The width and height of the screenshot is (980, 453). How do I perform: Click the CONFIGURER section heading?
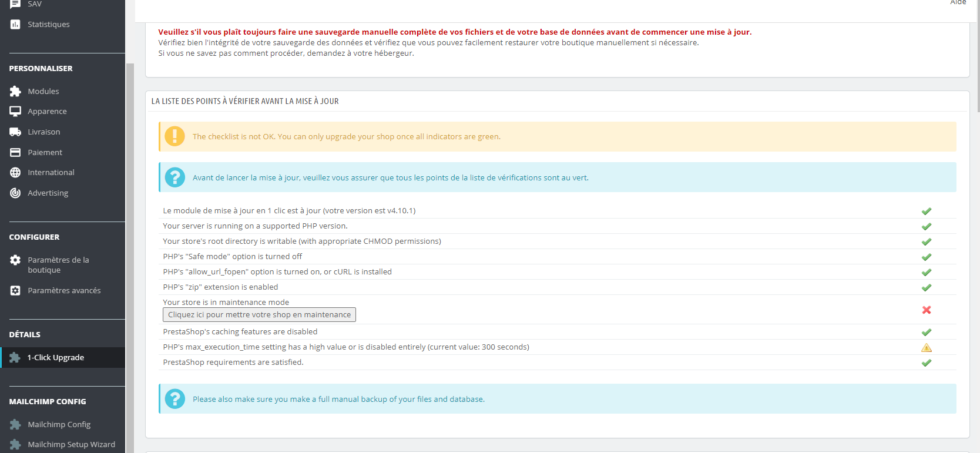[34, 237]
